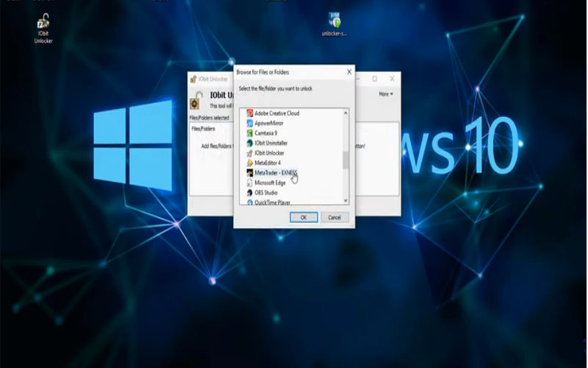Select MetaEditor 4 entry text
Screen dimensions: 588x368
coord(268,163)
